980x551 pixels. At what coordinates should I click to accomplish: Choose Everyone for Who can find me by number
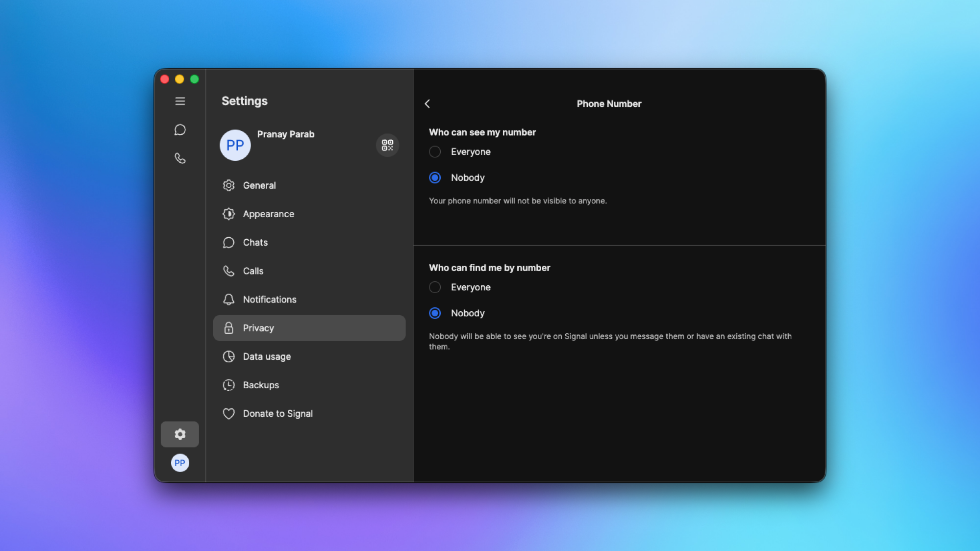[435, 287]
